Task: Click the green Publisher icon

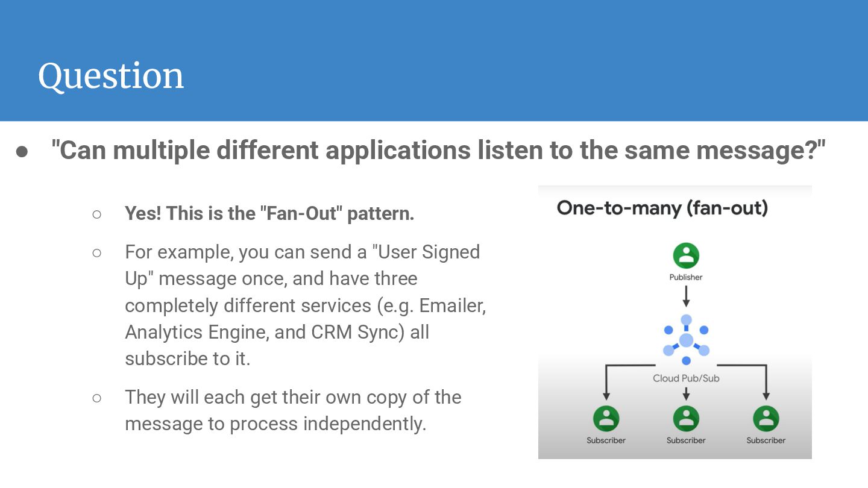Action: [x=686, y=256]
